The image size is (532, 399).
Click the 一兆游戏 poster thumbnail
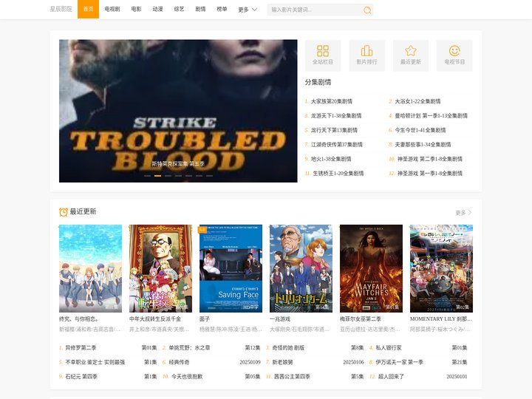click(x=301, y=268)
